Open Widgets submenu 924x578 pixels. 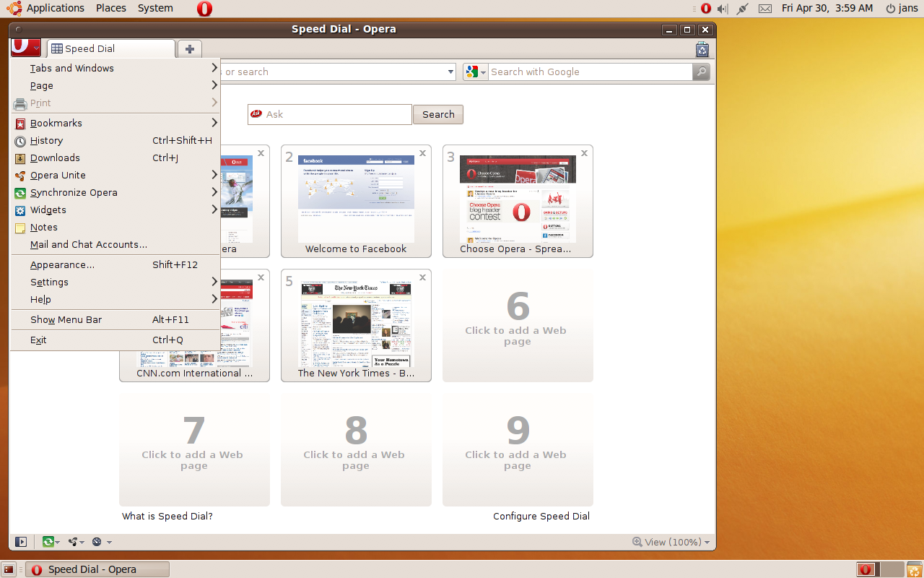(115, 210)
